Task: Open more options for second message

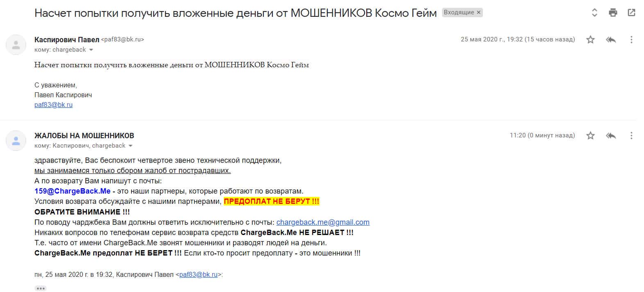Action: pos(631,135)
